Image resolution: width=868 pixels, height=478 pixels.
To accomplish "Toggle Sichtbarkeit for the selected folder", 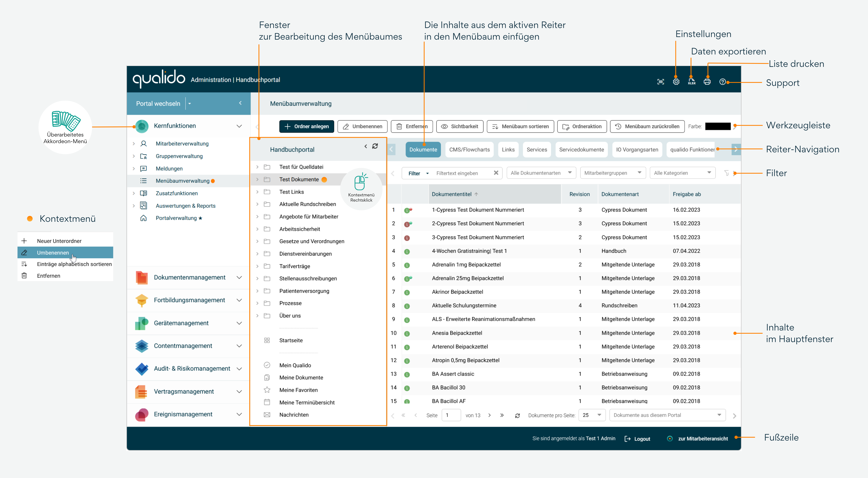I will pos(460,126).
